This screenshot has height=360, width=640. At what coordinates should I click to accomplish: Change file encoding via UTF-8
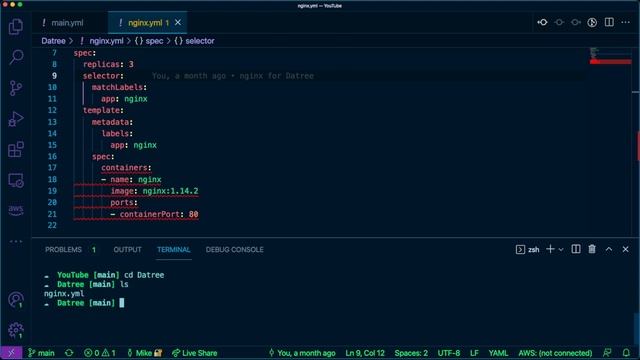[449, 353]
